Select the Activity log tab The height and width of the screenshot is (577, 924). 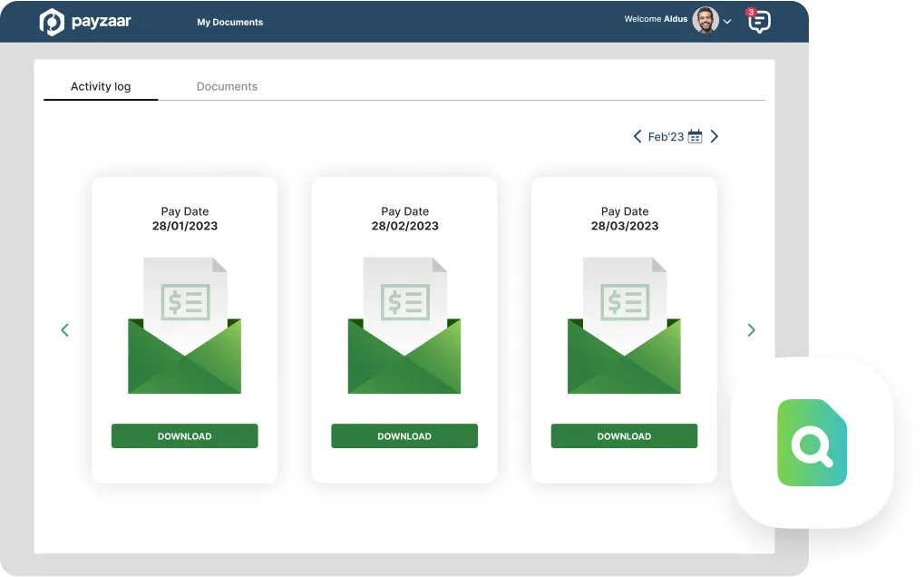click(101, 86)
